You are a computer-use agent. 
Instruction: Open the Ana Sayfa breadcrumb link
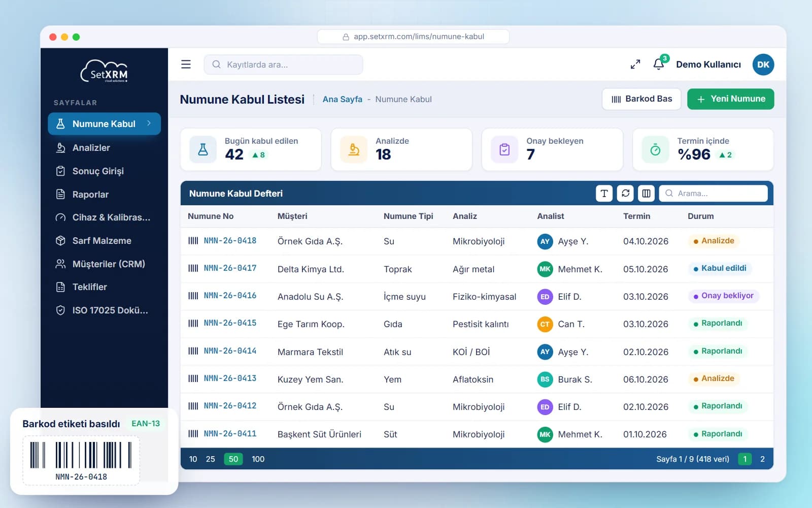343,100
